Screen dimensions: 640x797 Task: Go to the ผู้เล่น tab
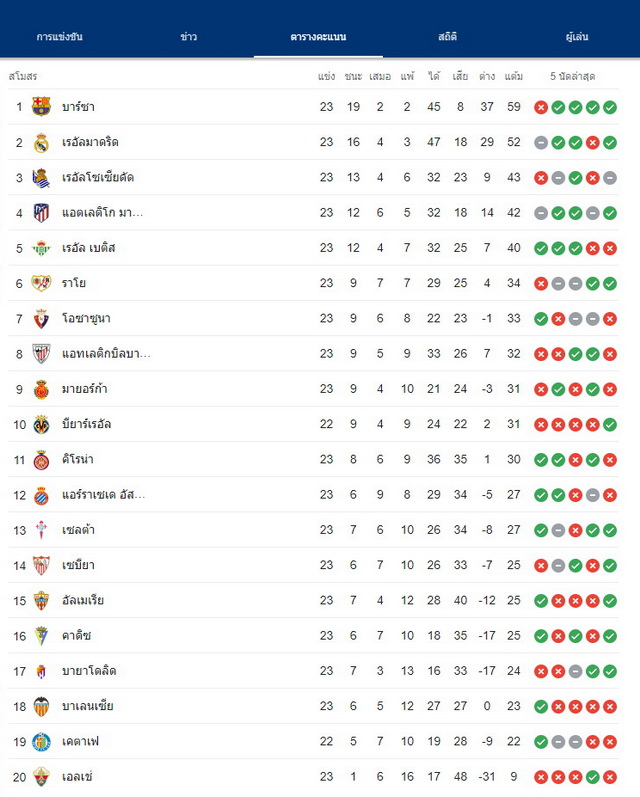pos(577,37)
